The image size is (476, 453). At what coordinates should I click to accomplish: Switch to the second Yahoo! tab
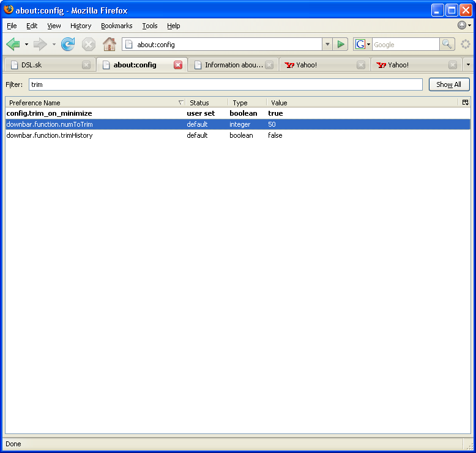pyautogui.click(x=412, y=65)
